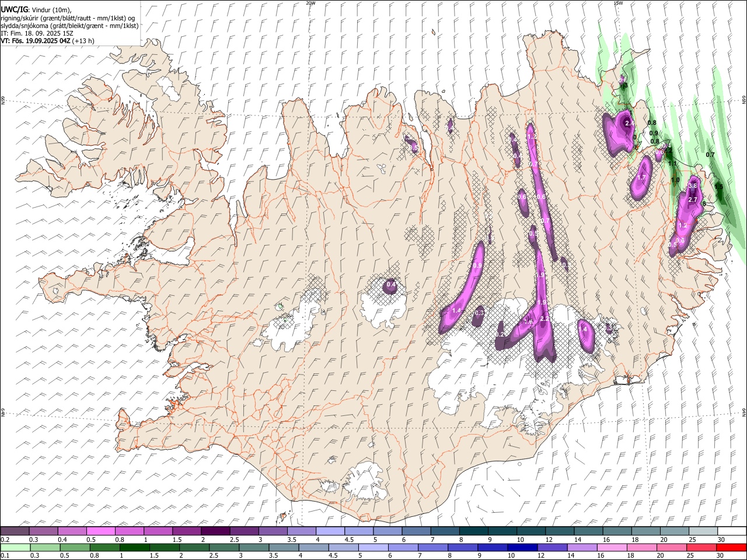Image resolution: width=747 pixels, height=560 pixels.
Task: Click the 'VT: Fös. 19.09.2025 04Z' valid time
Action: [36, 41]
